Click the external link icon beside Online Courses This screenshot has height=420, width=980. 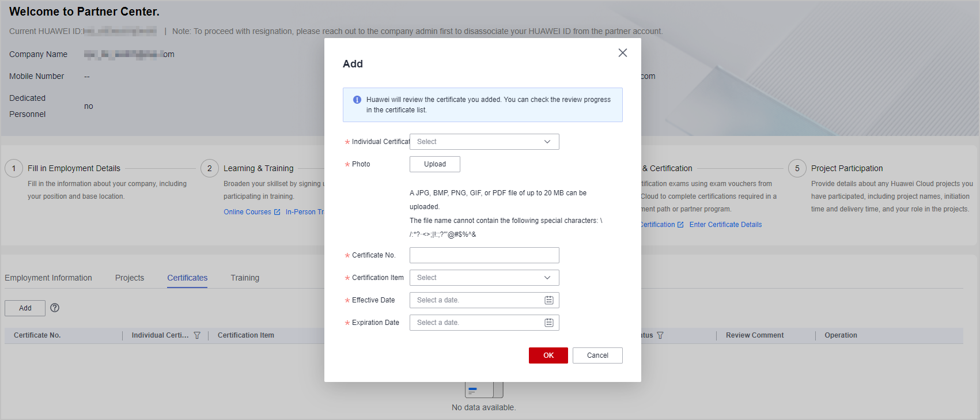point(277,212)
